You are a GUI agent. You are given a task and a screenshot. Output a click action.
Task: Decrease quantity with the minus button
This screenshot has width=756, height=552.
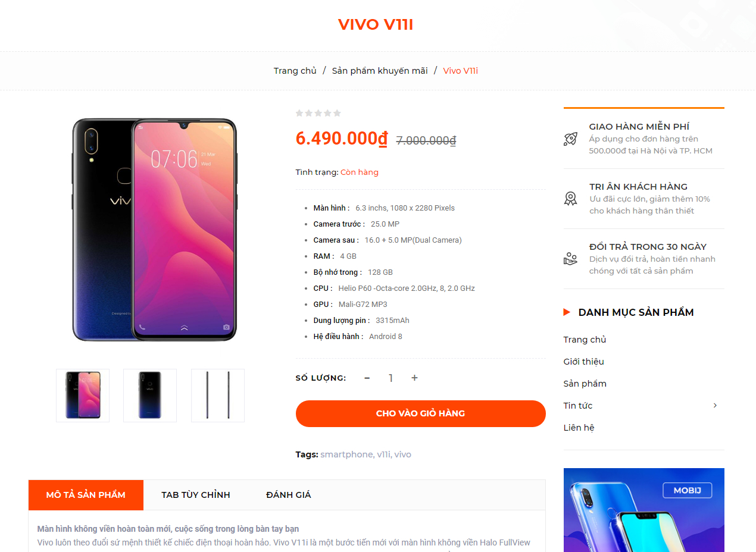[x=367, y=378]
